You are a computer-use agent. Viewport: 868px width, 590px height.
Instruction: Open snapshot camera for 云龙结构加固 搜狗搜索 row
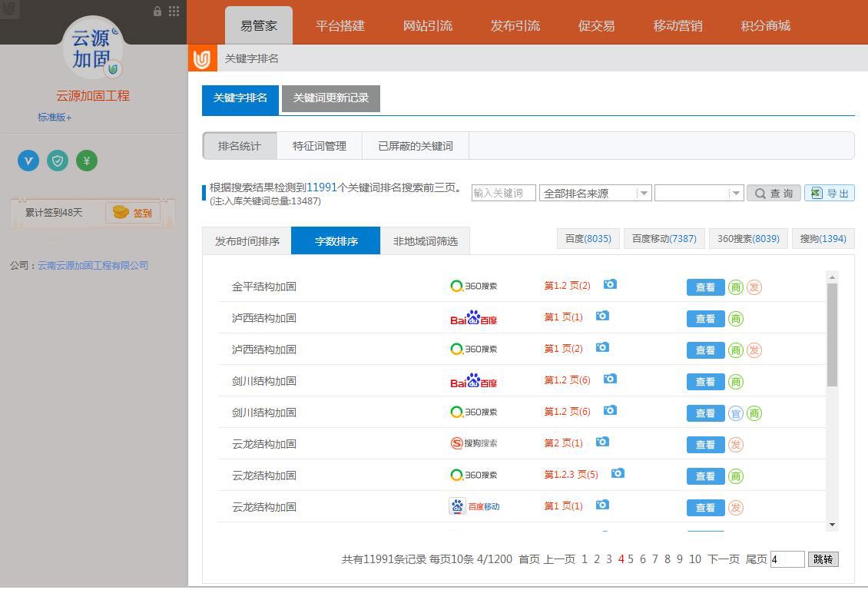[x=602, y=442]
